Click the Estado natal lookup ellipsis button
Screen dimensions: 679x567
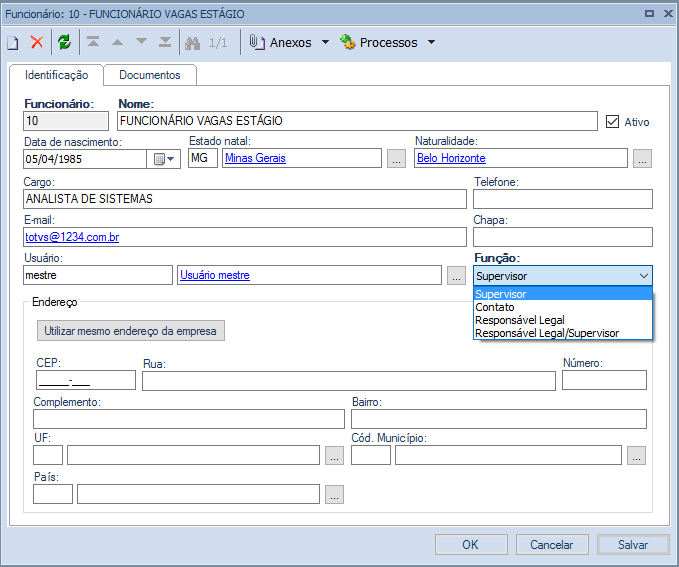[x=396, y=159]
